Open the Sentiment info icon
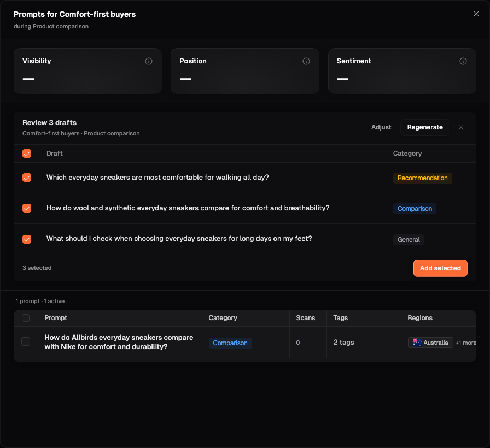 tap(463, 61)
